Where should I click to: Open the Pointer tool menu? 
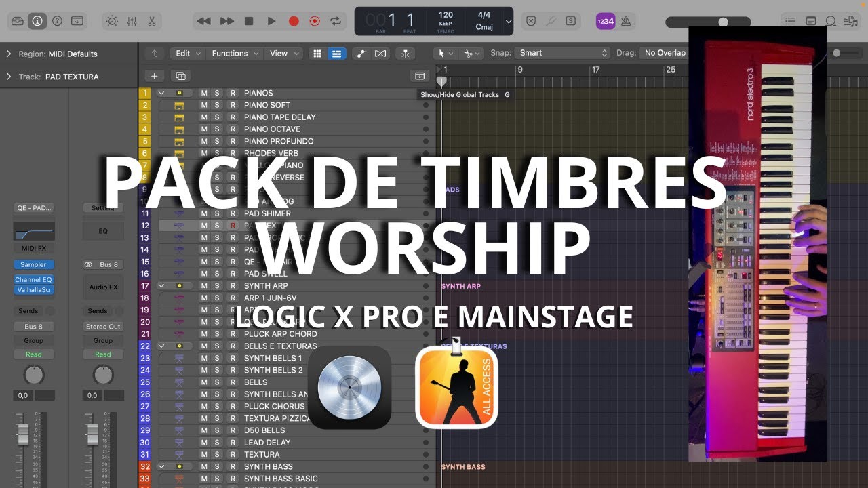(x=444, y=53)
